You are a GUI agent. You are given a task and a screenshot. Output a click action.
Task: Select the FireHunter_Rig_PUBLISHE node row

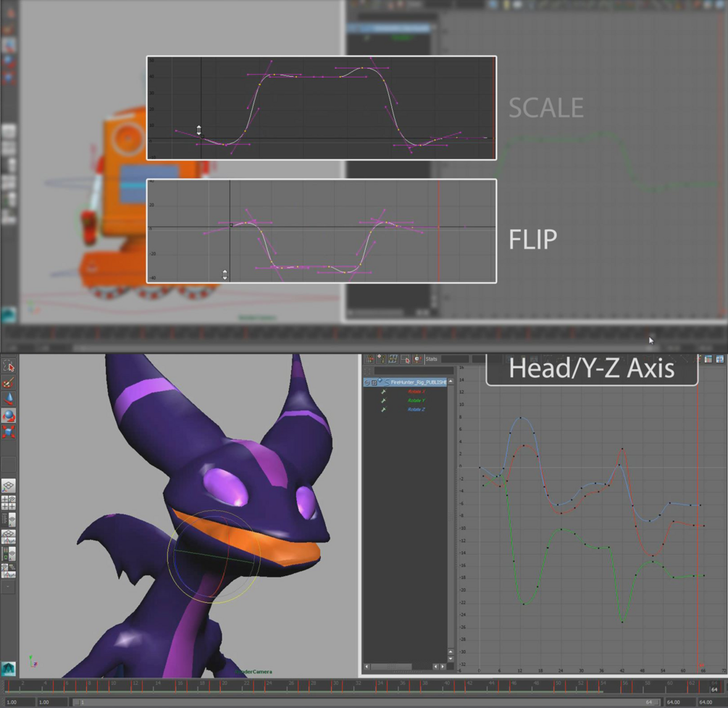coord(405,382)
